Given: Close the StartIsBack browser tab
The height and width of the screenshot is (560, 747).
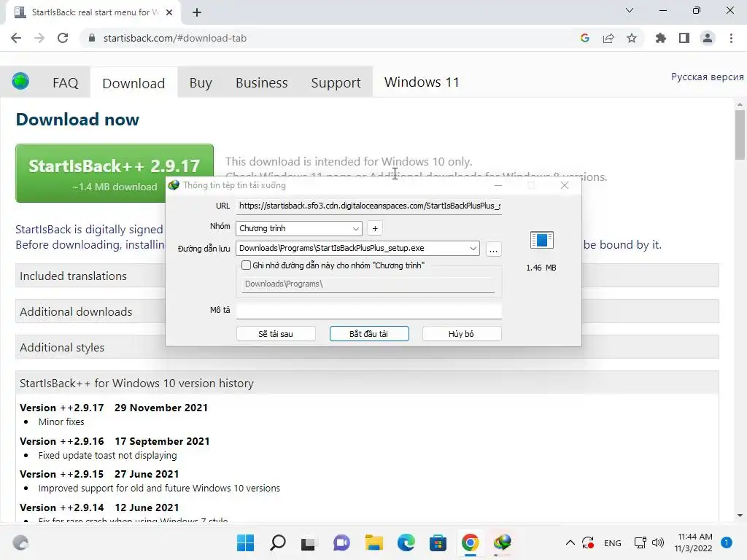Looking at the screenshot, I should click(x=169, y=12).
